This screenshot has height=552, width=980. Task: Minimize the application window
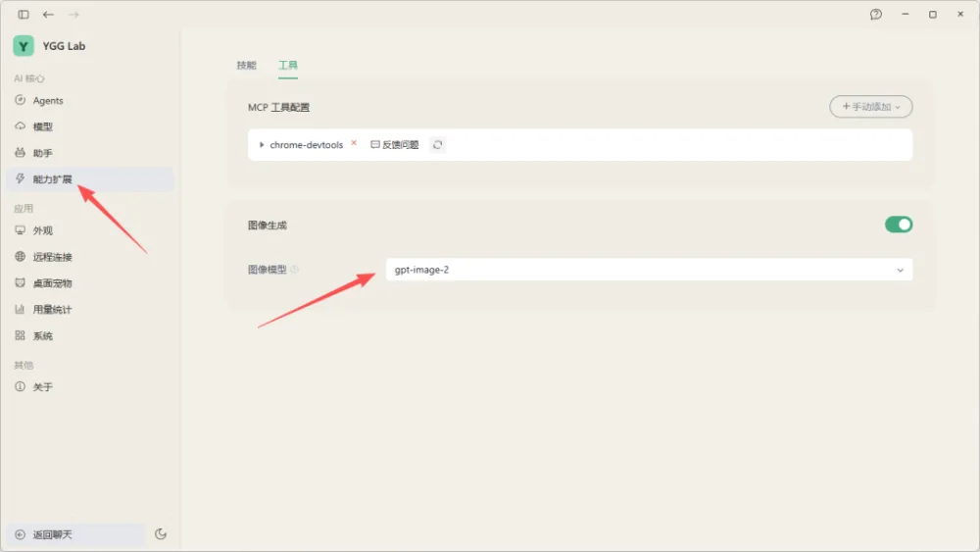click(x=905, y=15)
